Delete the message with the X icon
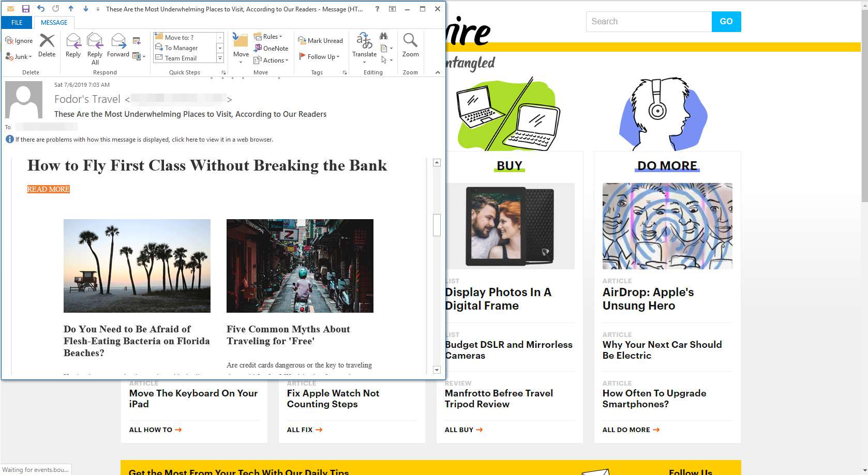 [47, 45]
